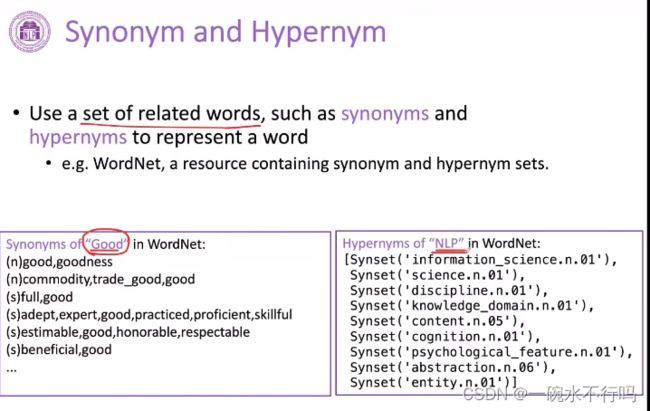The height and width of the screenshot is (411, 650).
Task: Click the line '(s)adept,expert,good,practiced,proficient,skillful'
Action: point(149,315)
